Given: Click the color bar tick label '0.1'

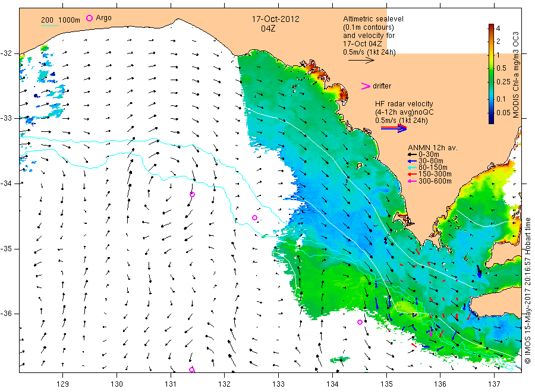Looking at the screenshot, I should (501, 99).
